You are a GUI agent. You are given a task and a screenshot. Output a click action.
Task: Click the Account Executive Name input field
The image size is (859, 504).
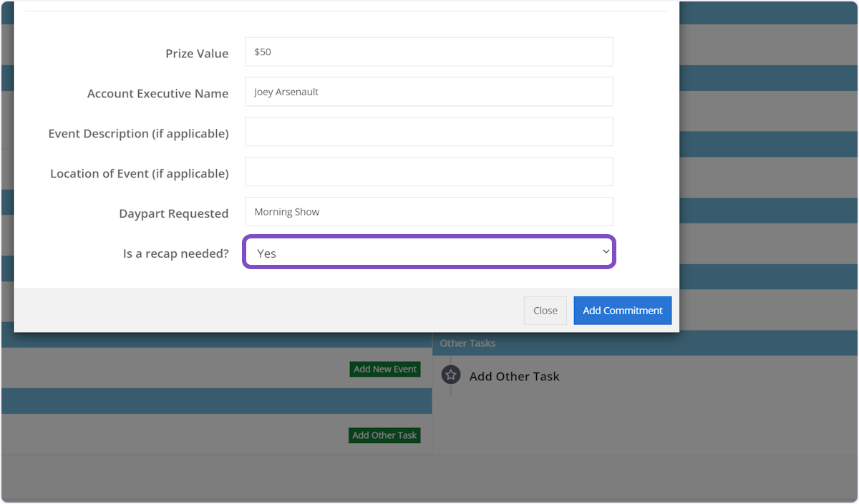point(428,92)
